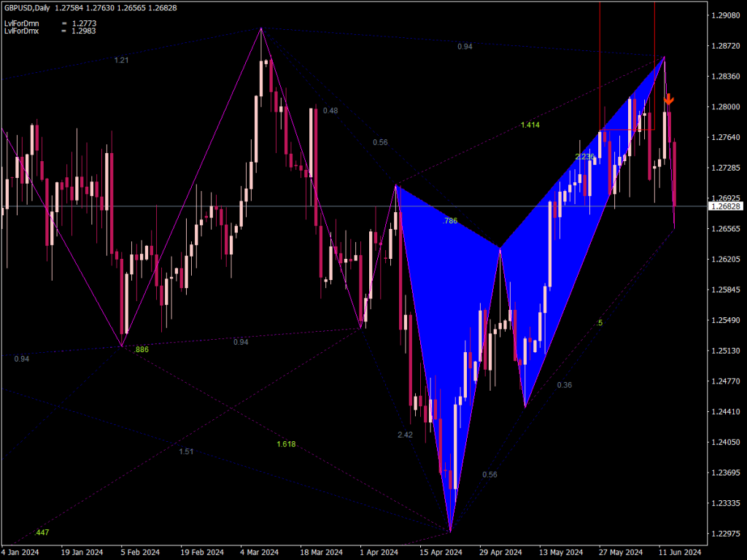
Task: Select the LvlForDmx = 1.2983 readout
Action: click(x=48, y=30)
